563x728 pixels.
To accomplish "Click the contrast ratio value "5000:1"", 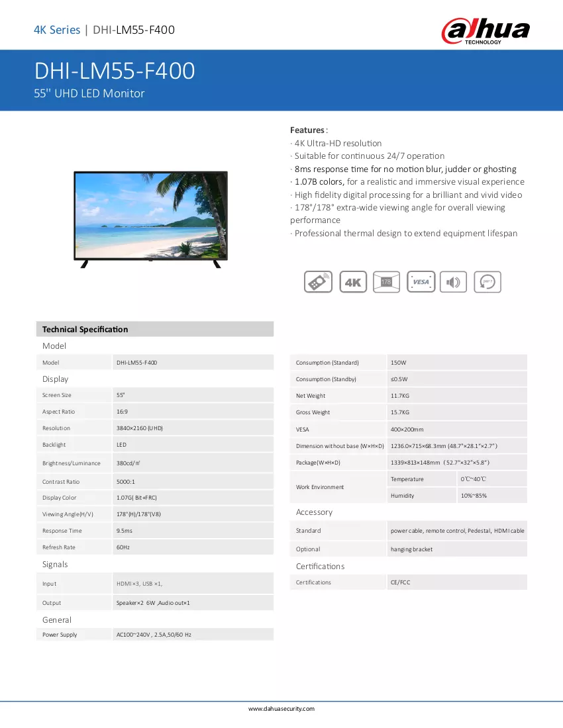I will click(x=126, y=482).
